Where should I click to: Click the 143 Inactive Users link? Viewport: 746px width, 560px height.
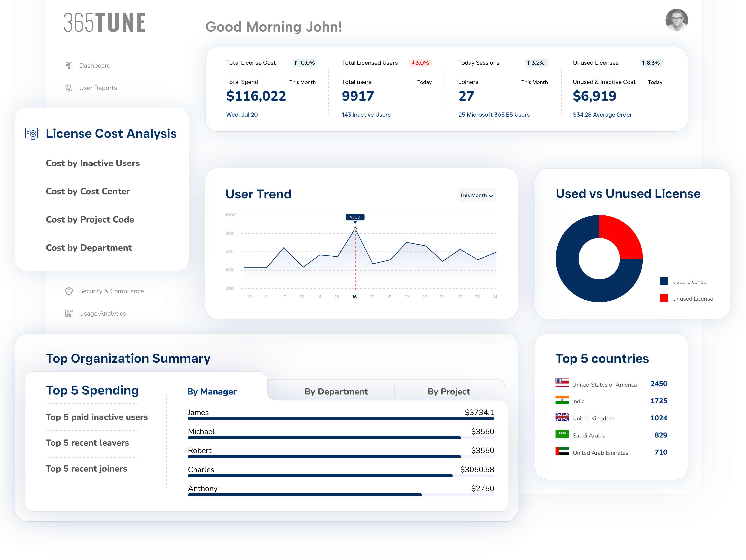366,115
